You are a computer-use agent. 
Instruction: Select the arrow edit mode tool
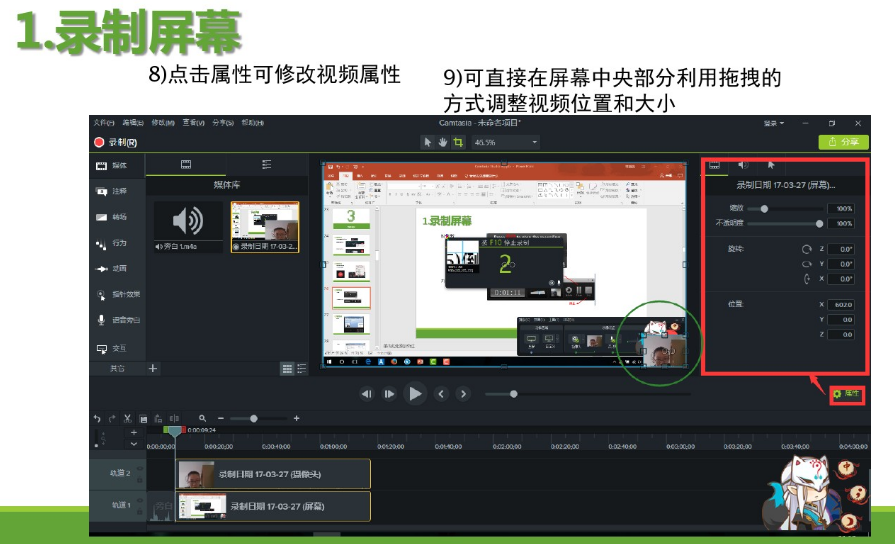click(x=428, y=142)
